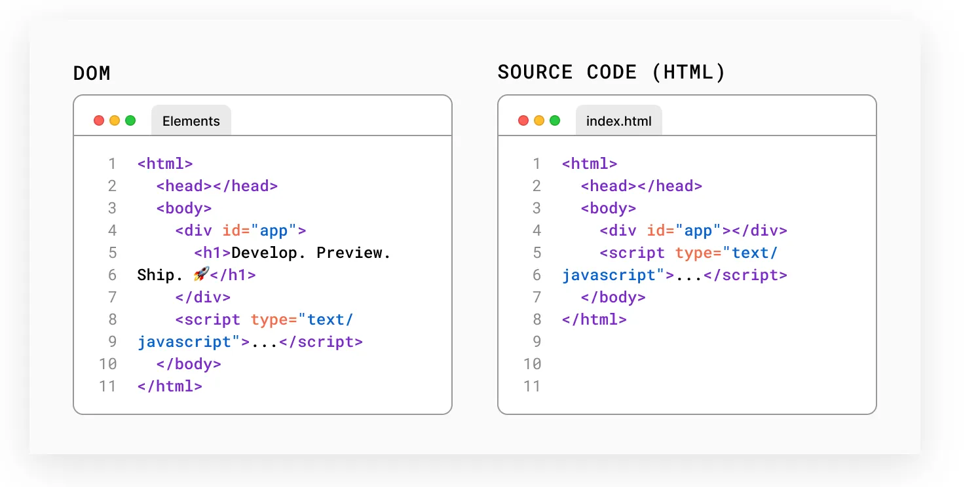Click the <html> opening tag in index.html window
980x487 pixels.
click(x=590, y=164)
